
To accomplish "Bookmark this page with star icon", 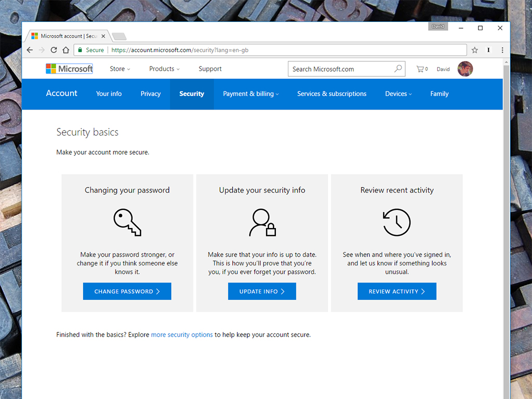I will (x=474, y=50).
